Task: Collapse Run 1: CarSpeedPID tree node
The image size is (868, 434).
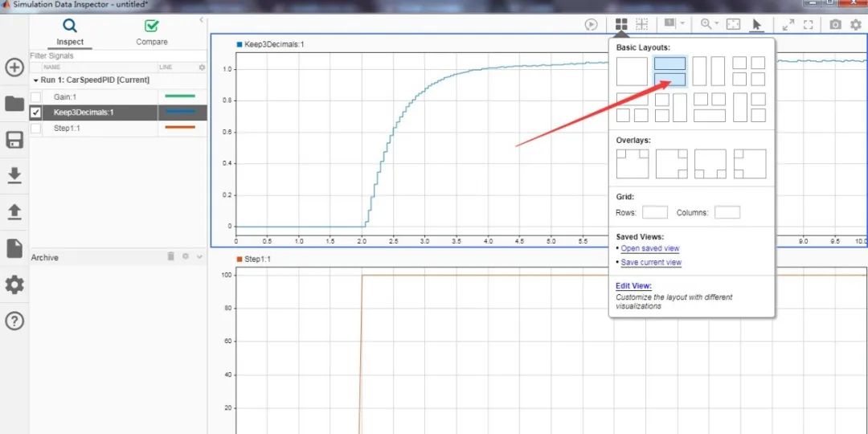Action: (x=36, y=80)
